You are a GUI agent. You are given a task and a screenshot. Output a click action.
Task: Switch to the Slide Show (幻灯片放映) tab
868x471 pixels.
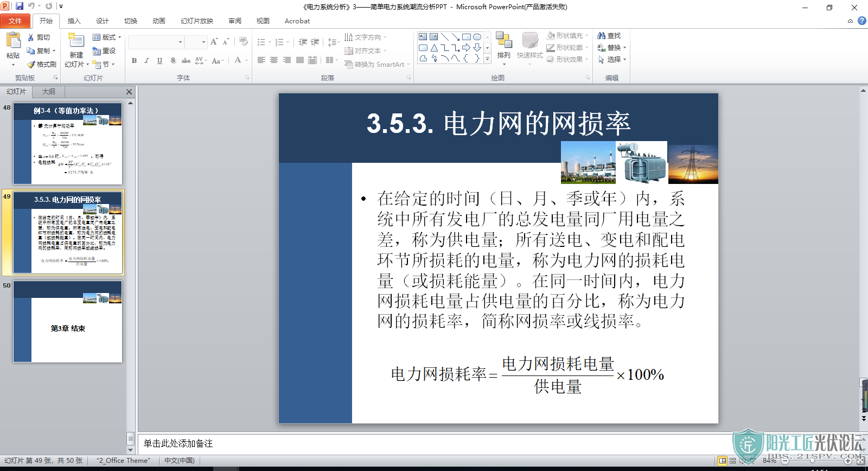point(197,21)
